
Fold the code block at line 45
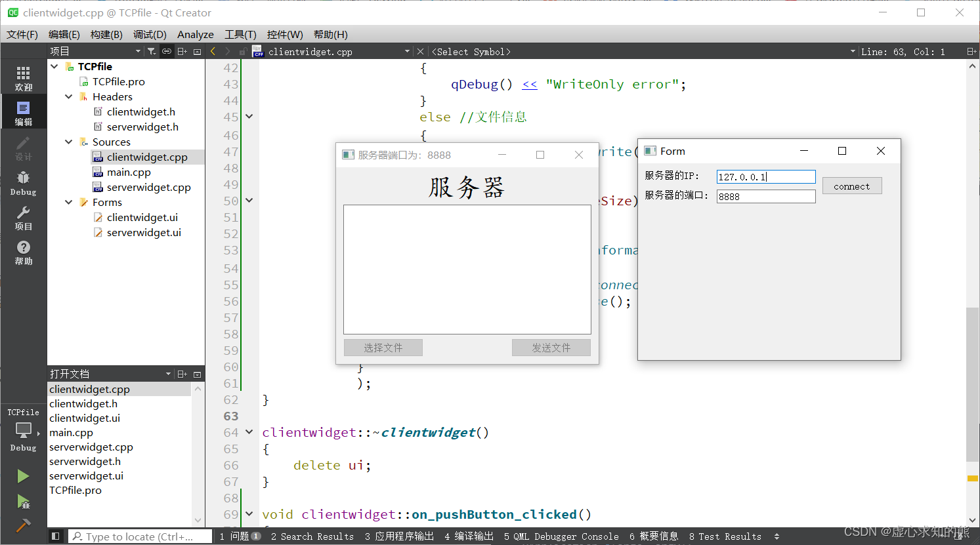pyautogui.click(x=249, y=117)
